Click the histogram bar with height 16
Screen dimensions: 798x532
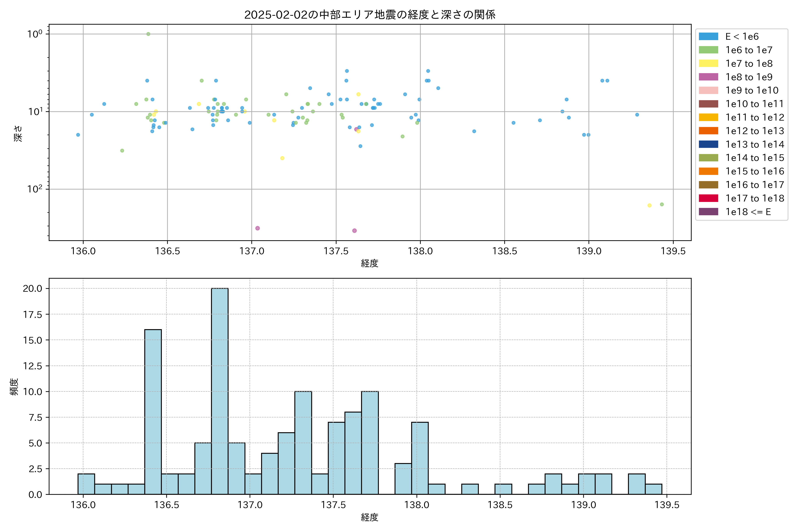tap(153, 412)
